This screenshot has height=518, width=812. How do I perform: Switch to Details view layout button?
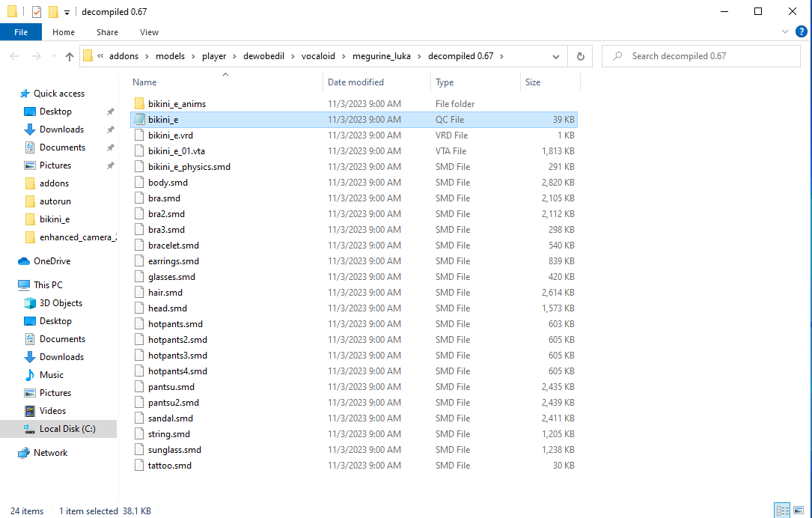pos(782,511)
